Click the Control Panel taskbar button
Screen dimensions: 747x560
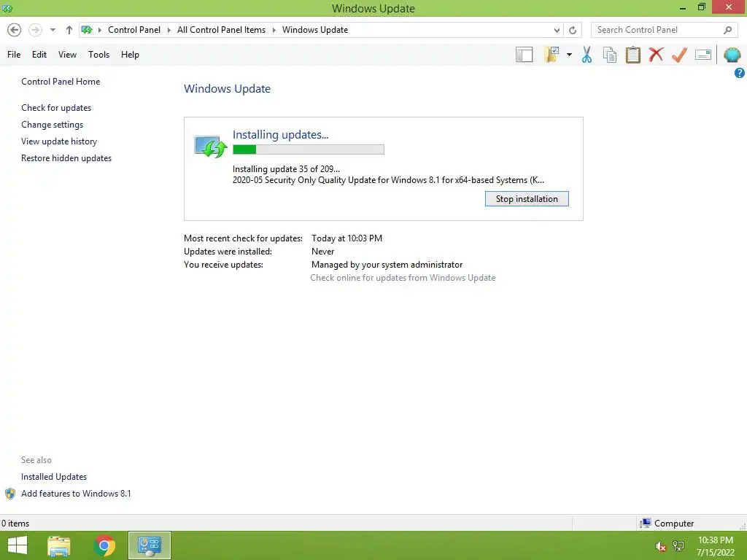click(150, 545)
